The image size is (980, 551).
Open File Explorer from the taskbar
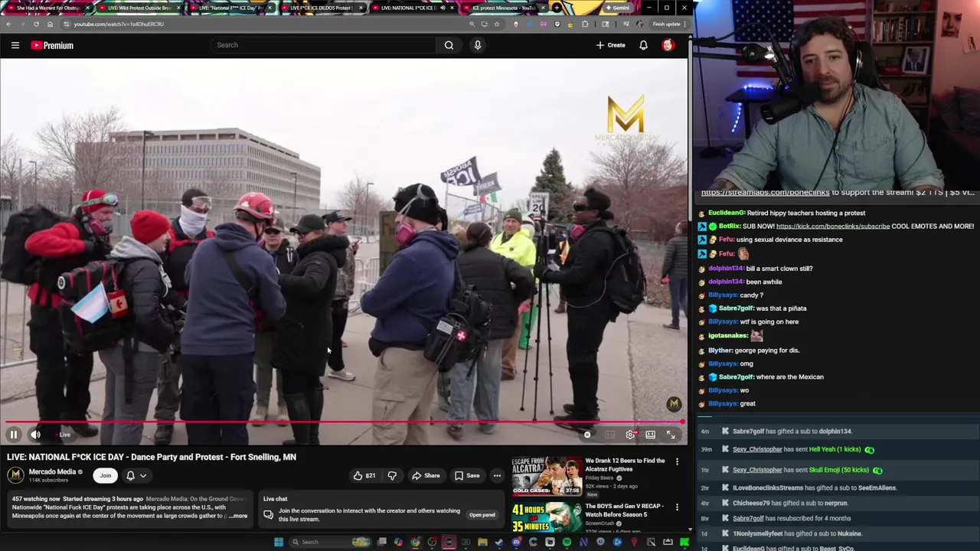coord(482,542)
